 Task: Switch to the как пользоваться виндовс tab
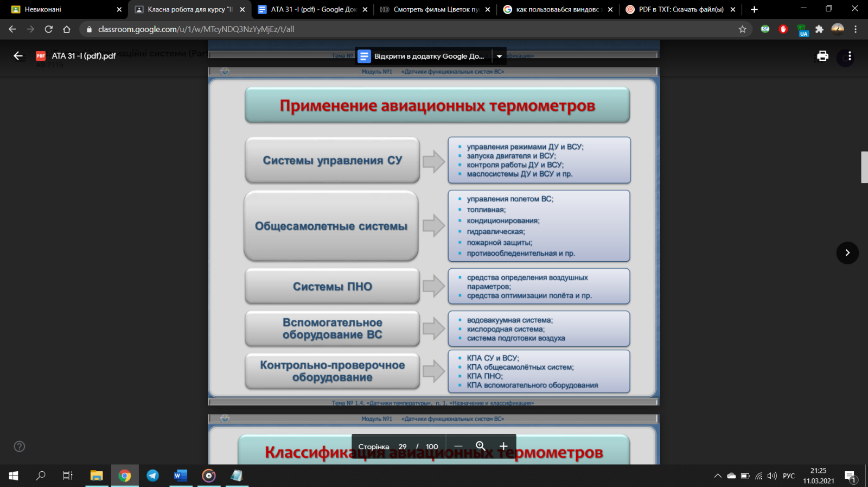(x=559, y=9)
